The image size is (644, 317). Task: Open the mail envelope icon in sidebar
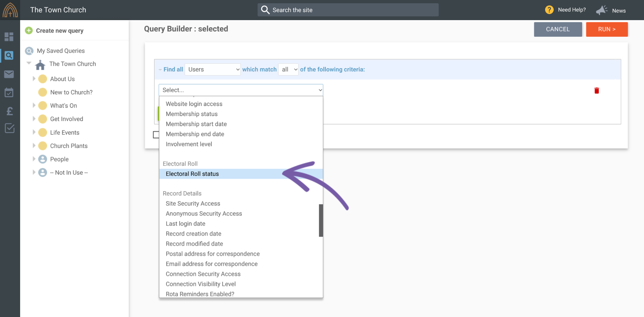click(x=9, y=74)
